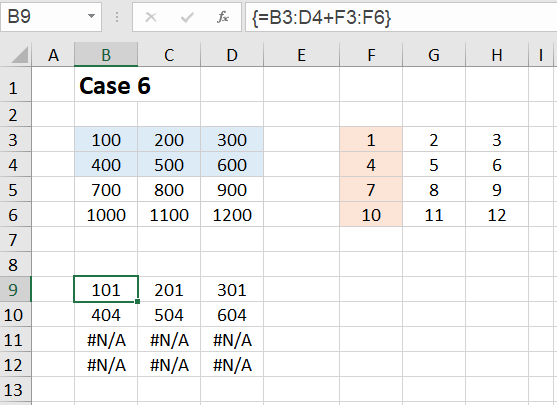Select result cell showing 301
557x405 pixels.
(x=232, y=290)
